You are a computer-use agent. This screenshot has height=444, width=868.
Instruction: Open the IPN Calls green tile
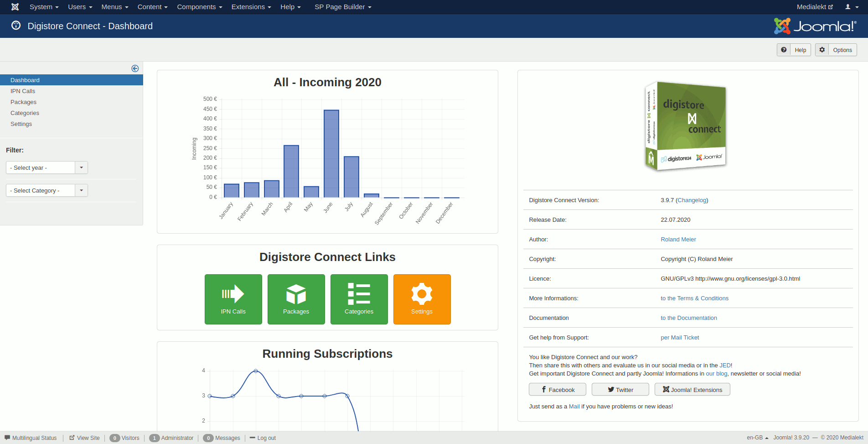pyautogui.click(x=233, y=299)
